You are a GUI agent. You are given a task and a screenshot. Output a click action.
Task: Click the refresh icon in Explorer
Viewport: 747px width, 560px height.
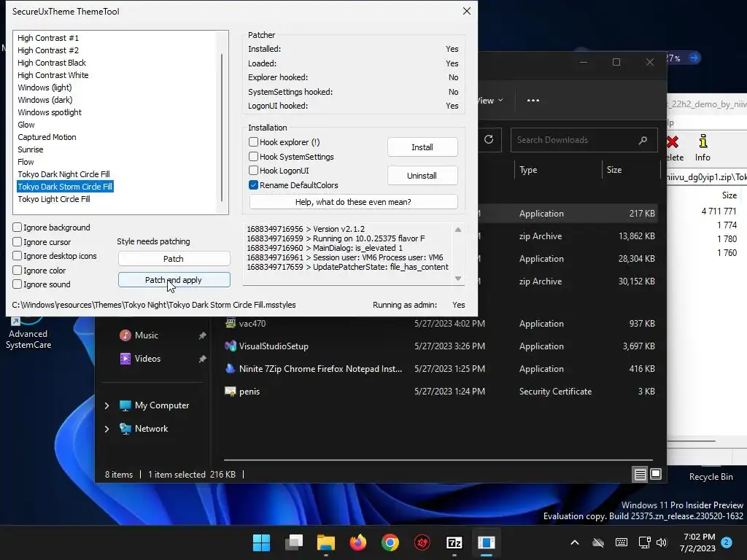pos(489,139)
